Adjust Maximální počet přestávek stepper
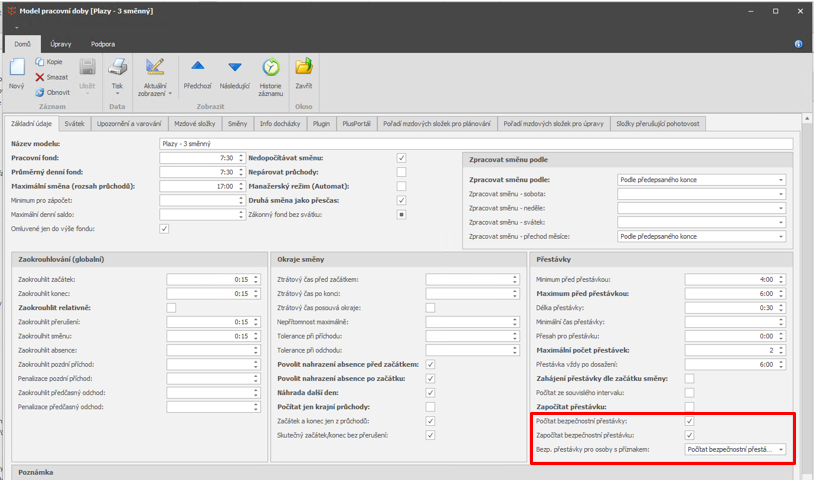The image size is (815, 481). pos(781,350)
